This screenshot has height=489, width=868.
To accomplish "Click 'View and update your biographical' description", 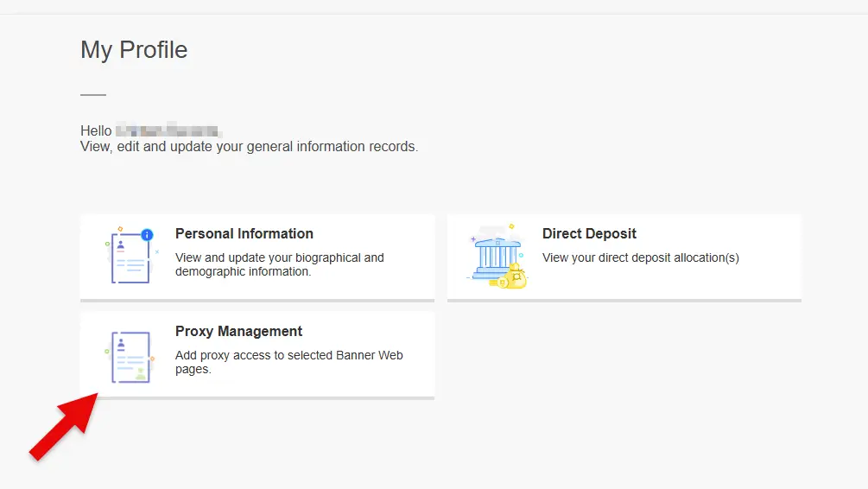I will (279, 257).
